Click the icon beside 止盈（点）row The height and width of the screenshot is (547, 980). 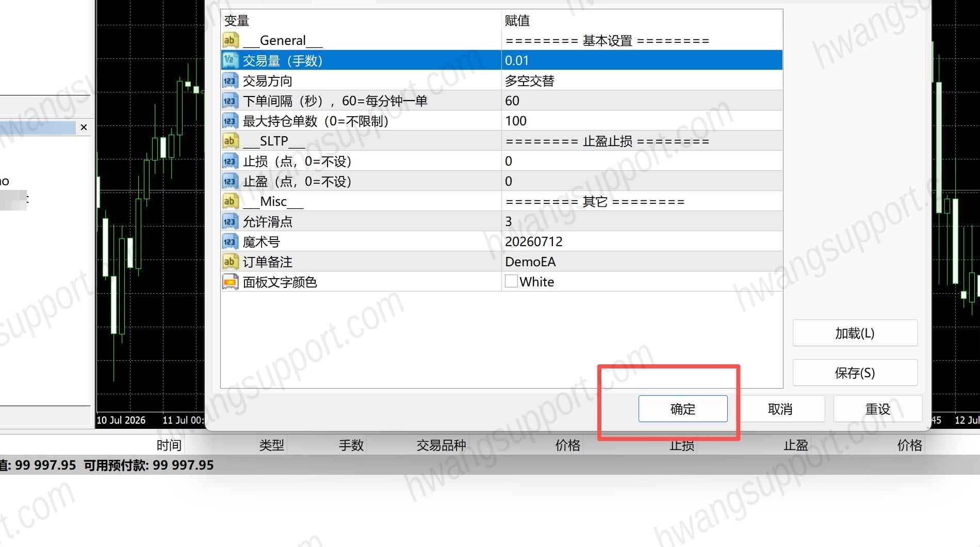coord(230,181)
